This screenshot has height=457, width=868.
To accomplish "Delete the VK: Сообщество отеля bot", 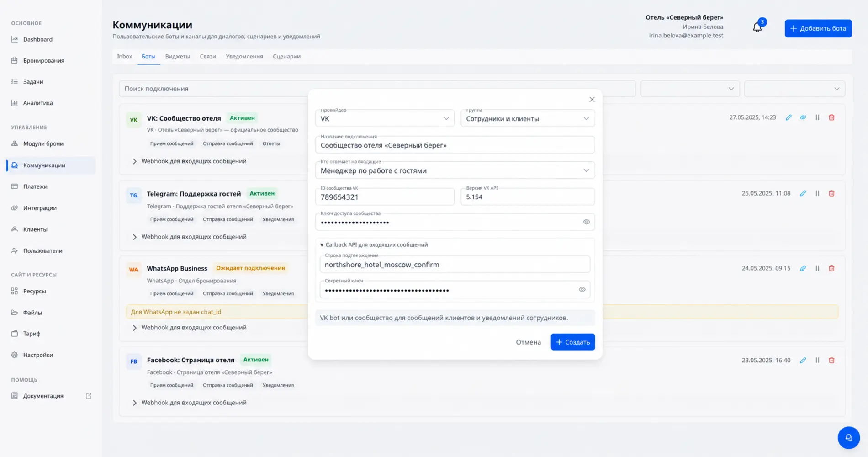I will pos(831,117).
